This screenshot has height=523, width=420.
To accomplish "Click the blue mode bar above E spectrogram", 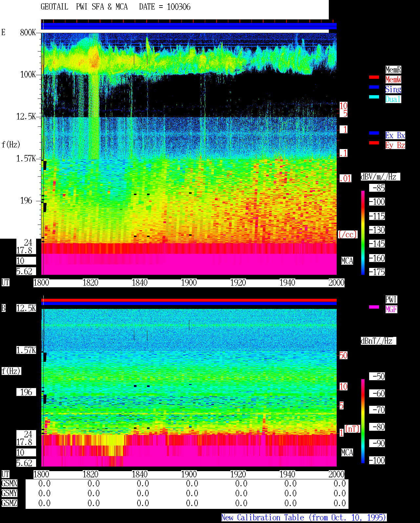I will pos(189,26).
